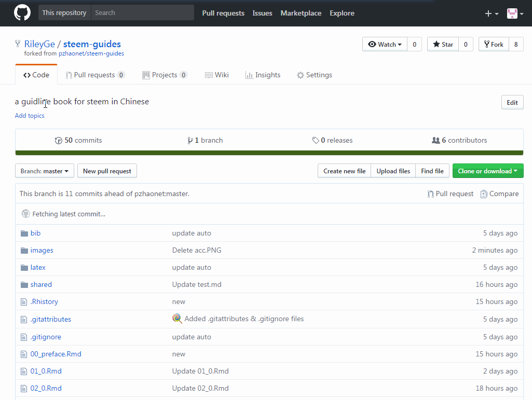
Task: Select This repository search scope
Action: pyautogui.click(x=64, y=12)
